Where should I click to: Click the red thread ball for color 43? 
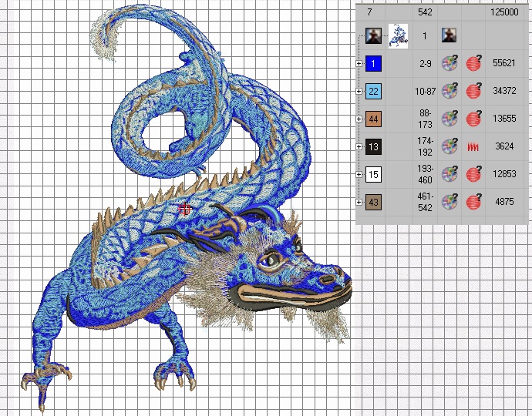click(x=473, y=202)
